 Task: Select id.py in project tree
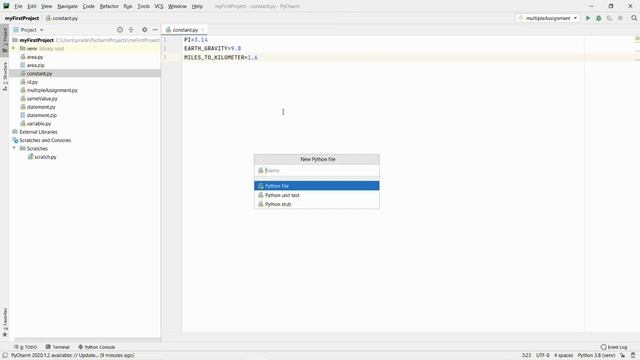click(x=32, y=82)
